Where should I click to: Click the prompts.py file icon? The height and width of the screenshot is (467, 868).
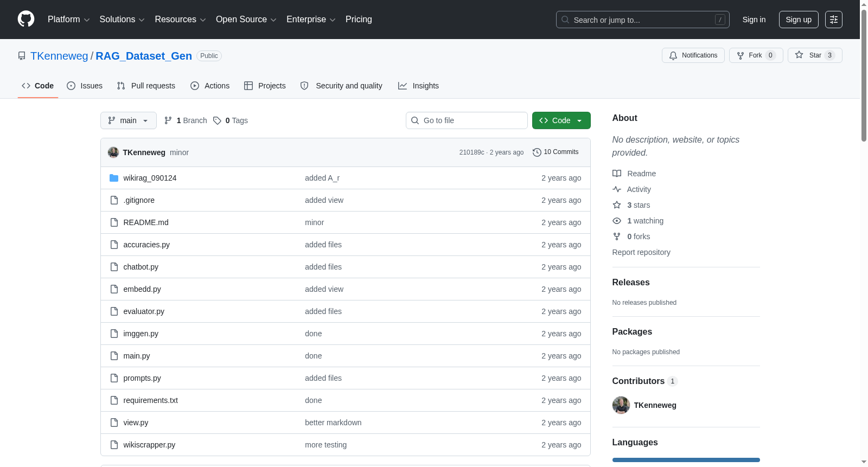pos(114,378)
